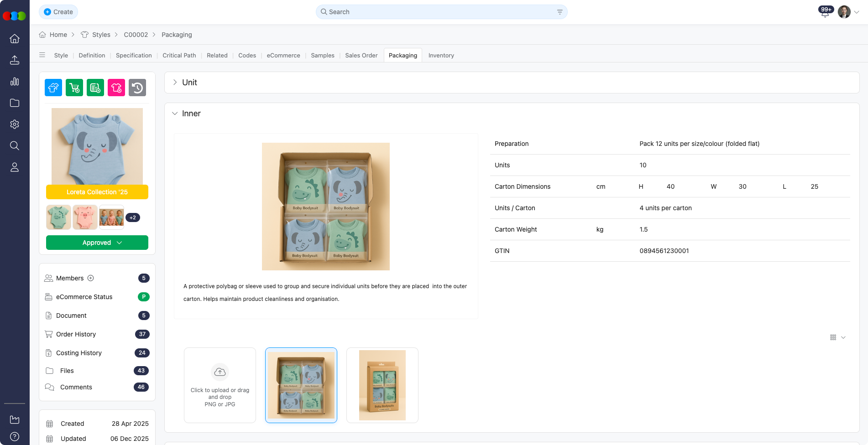Open Search from the sidebar magnifier icon
Screen dimensions: 868x445
point(15,145)
